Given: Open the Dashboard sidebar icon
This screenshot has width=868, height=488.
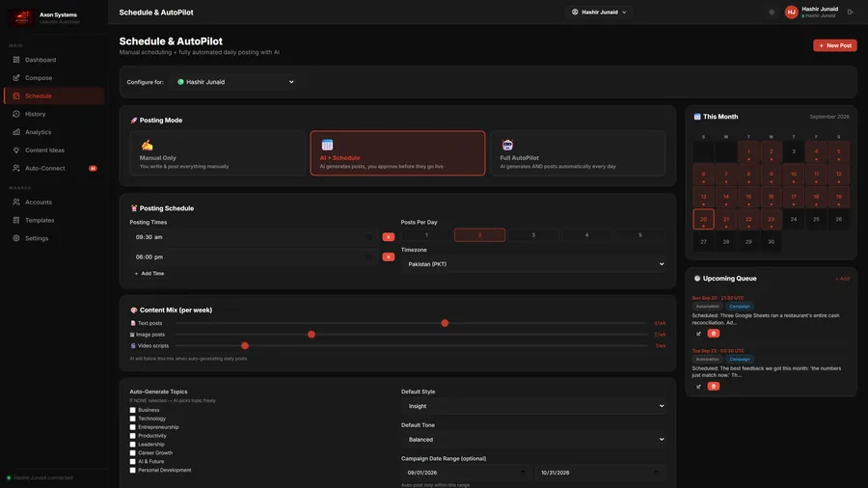Looking at the screenshot, I should (16, 60).
